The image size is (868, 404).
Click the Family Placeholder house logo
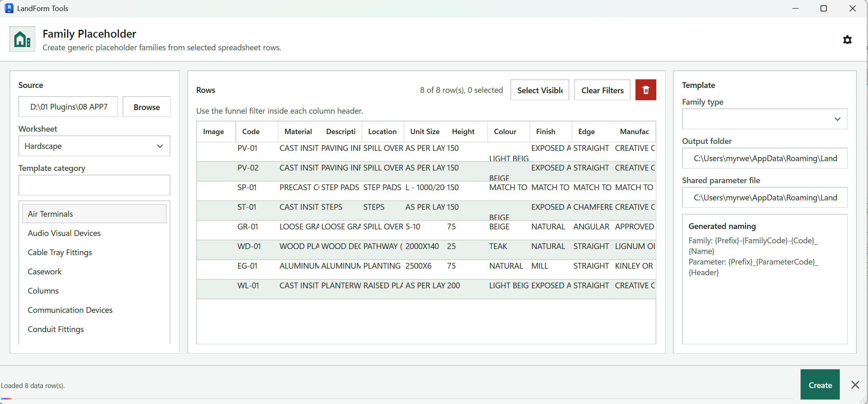(22, 39)
